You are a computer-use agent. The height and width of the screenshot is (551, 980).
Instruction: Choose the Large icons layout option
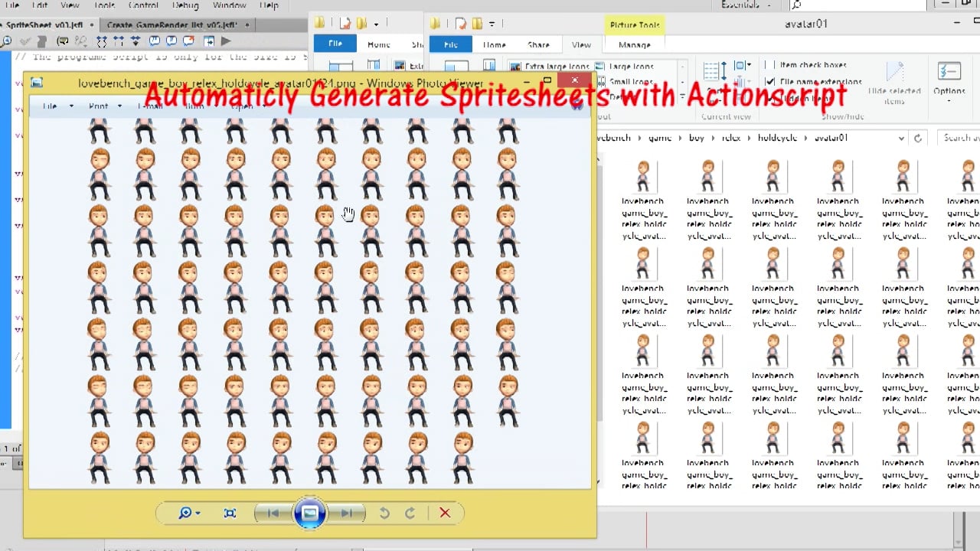pos(624,67)
